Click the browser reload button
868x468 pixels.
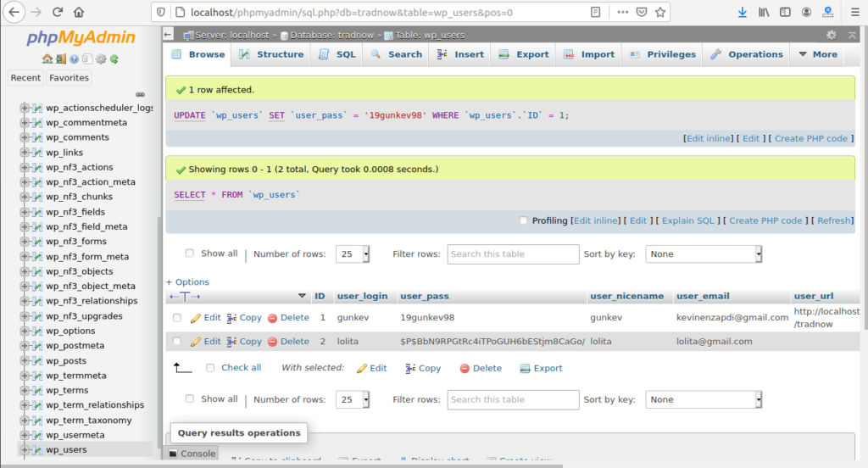[58, 12]
